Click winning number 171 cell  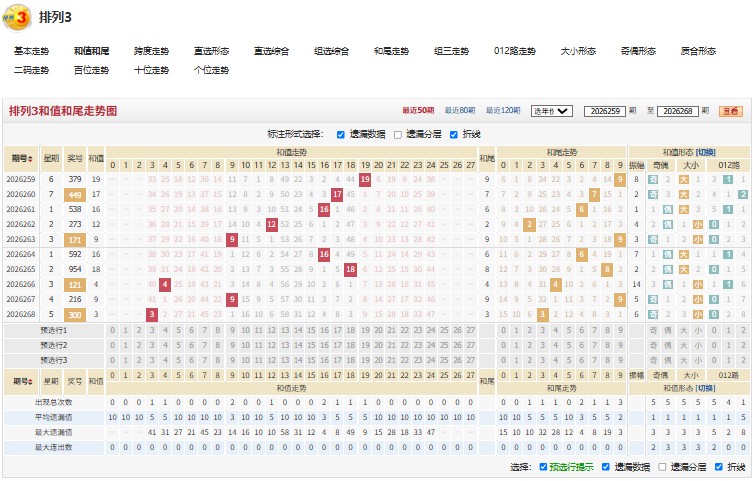click(x=74, y=239)
